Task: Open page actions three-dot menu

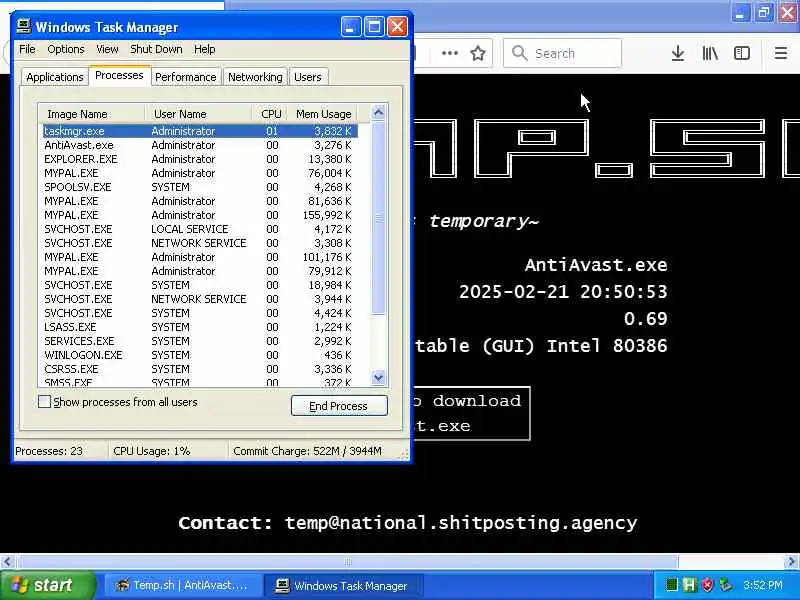Action: point(449,53)
